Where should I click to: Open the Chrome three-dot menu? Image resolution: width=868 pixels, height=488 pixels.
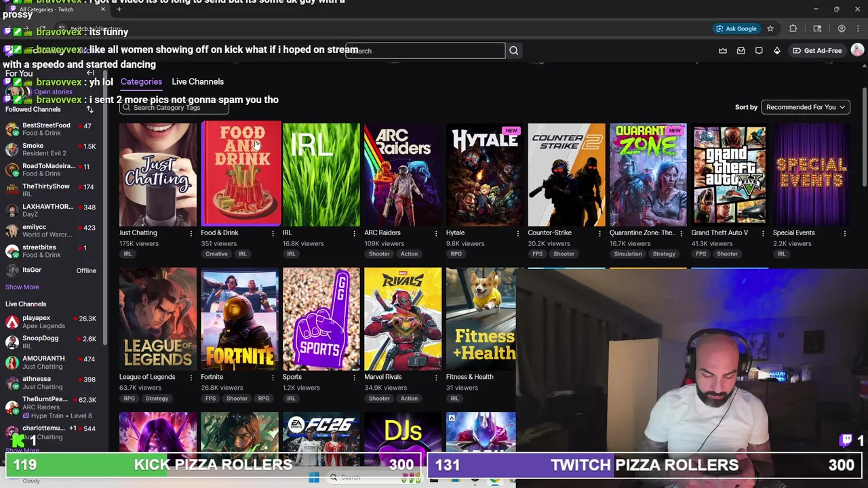(859, 28)
